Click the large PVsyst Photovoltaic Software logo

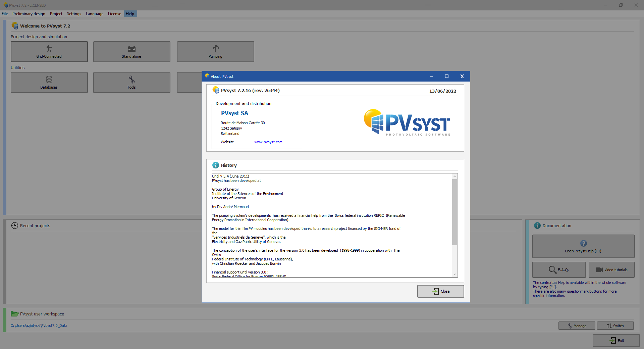407,122
